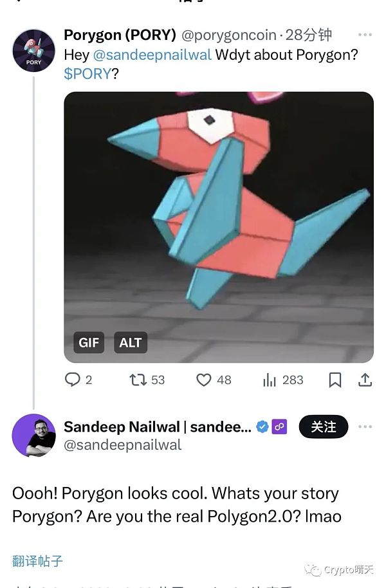Click the @porygoncoin handle

(229, 35)
